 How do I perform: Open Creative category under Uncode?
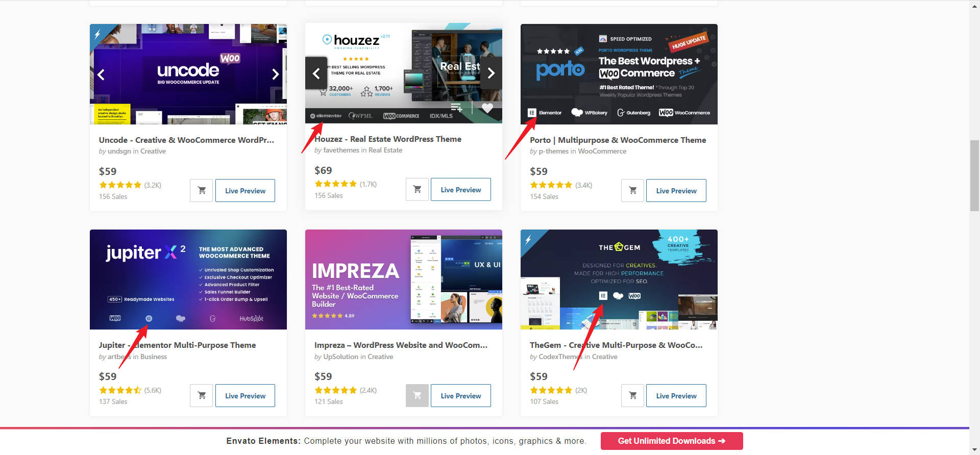coord(153,151)
